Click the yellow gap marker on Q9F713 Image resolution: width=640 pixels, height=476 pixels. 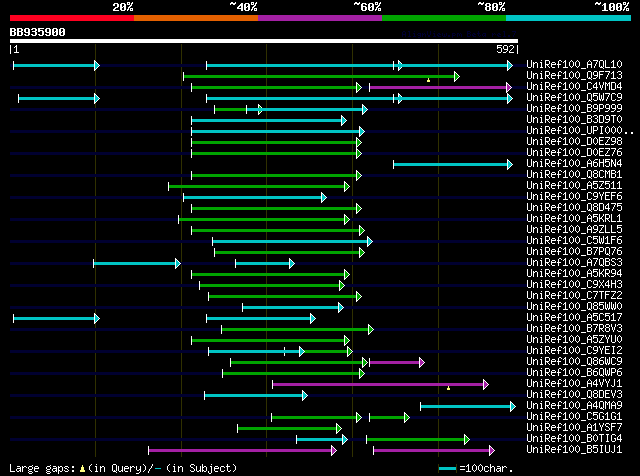428,80
